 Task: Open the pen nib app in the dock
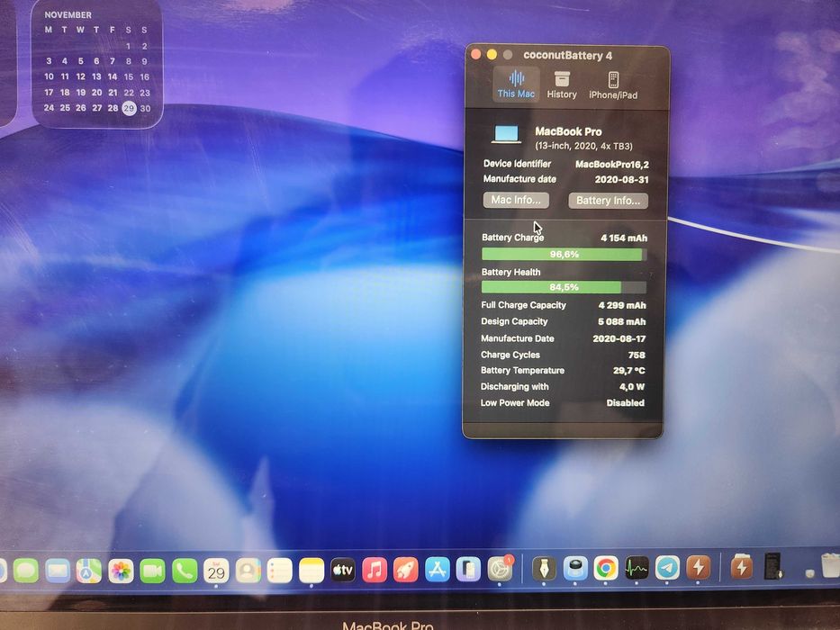(x=544, y=569)
